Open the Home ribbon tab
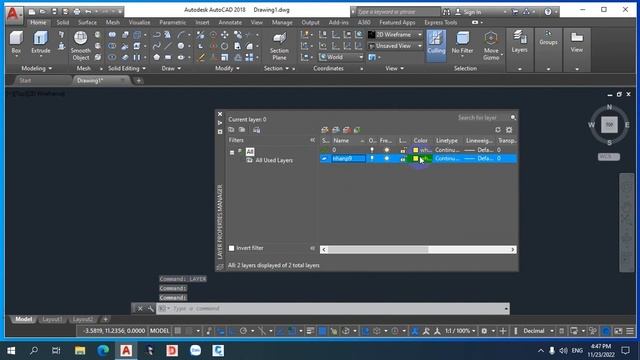 [38, 22]
